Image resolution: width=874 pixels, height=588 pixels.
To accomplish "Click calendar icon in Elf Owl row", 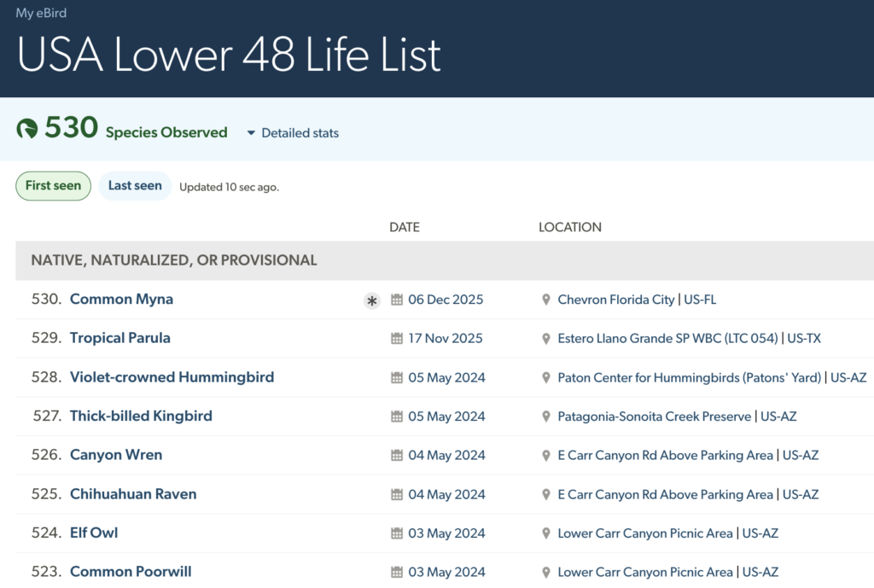I will click(396, 533).
